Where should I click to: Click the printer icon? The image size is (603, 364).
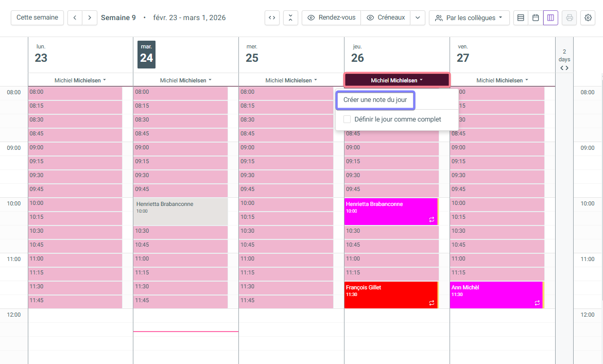pyautogui.click(x=569, y=18)
